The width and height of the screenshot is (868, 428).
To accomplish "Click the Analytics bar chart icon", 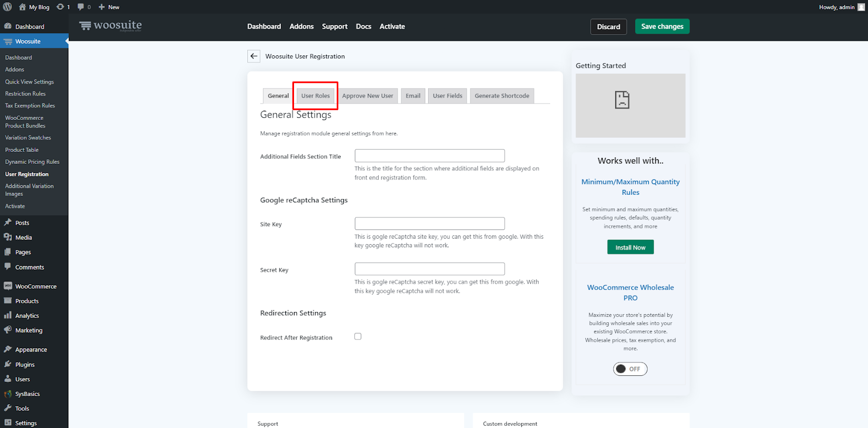I will point(8,315).
